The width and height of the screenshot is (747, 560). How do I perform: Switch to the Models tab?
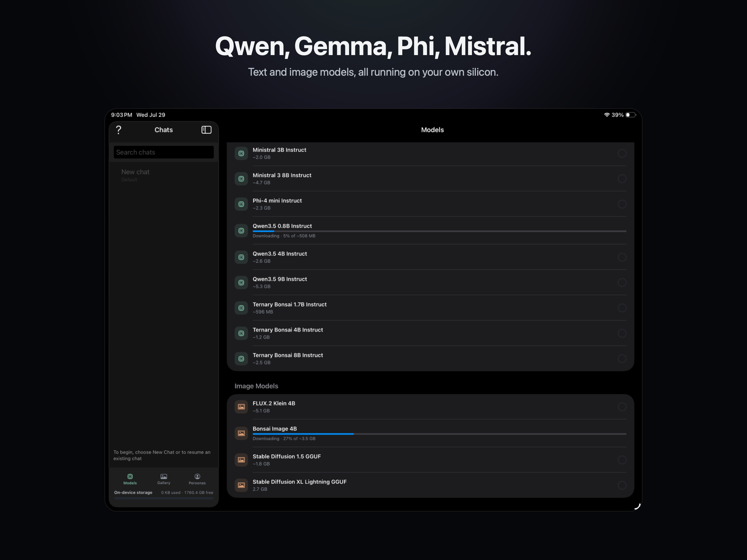point(130,479)
